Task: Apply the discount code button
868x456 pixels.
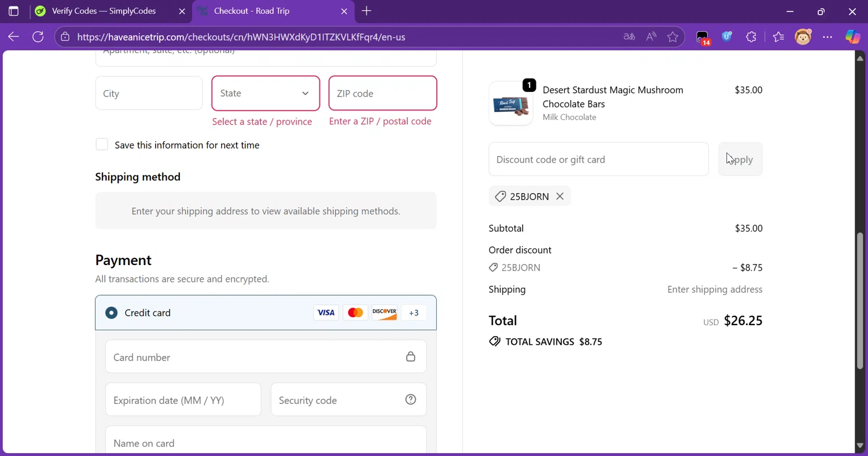Action: pyautogui.click(x=740, y=159)
